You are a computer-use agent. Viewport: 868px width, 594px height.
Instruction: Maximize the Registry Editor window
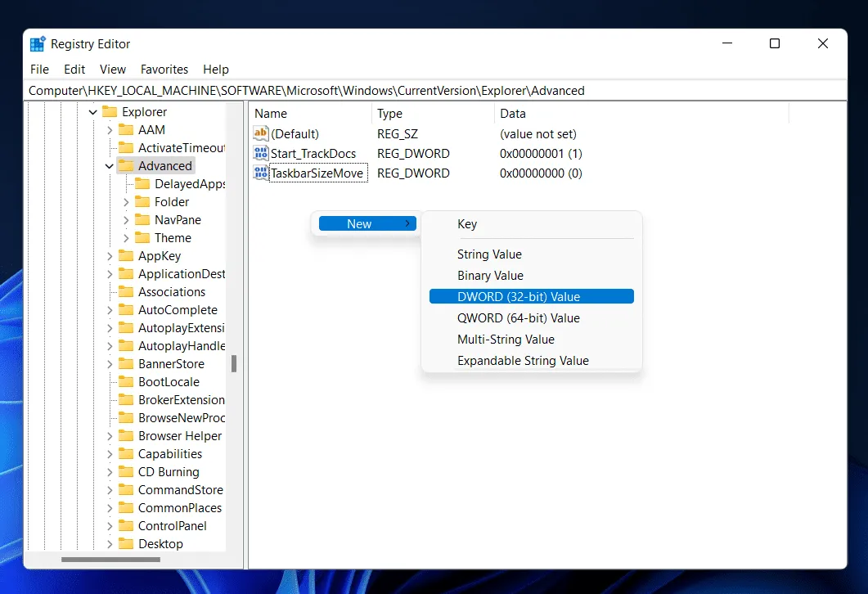(x=775, y=43)
